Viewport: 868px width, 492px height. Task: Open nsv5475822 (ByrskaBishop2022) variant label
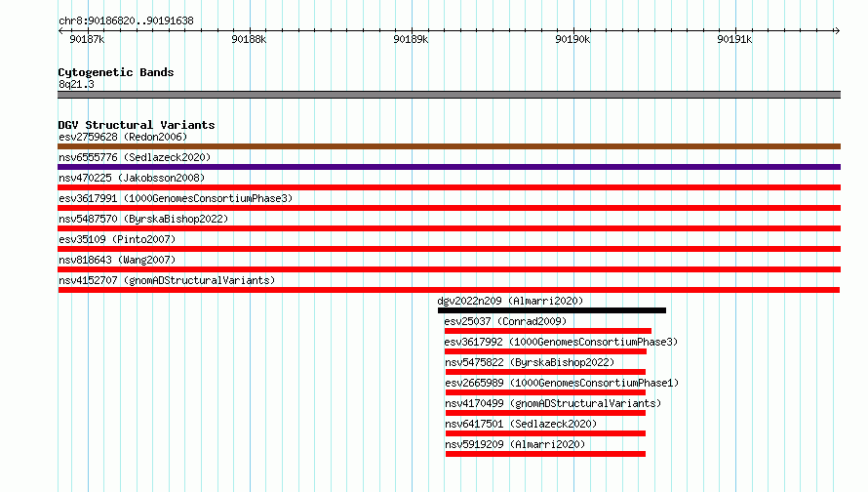coord(530,362)
